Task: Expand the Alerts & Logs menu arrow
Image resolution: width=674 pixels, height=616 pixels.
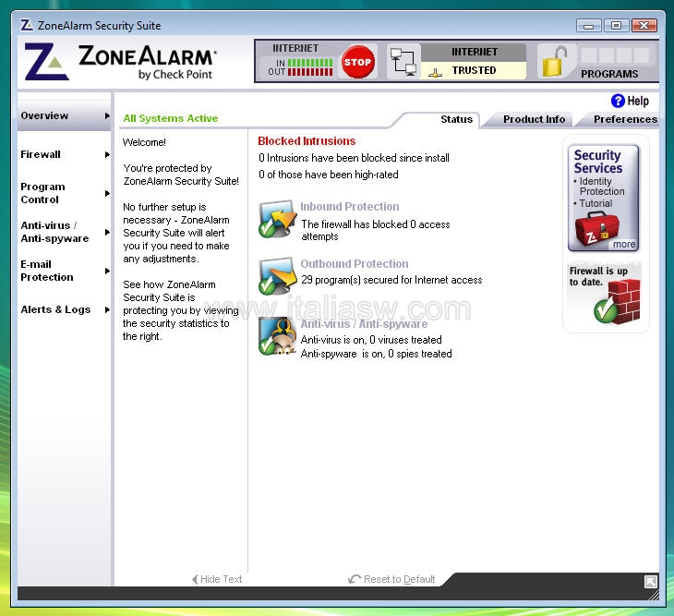Action: (x=107, y=309)
